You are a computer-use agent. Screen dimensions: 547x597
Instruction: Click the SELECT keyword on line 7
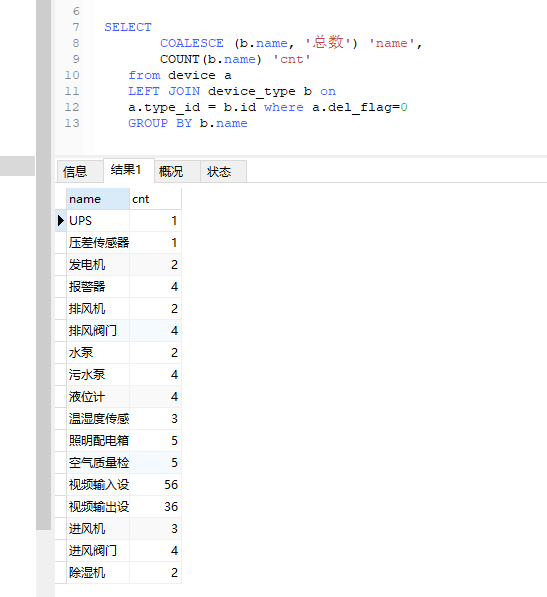click(x=128, y=27)
